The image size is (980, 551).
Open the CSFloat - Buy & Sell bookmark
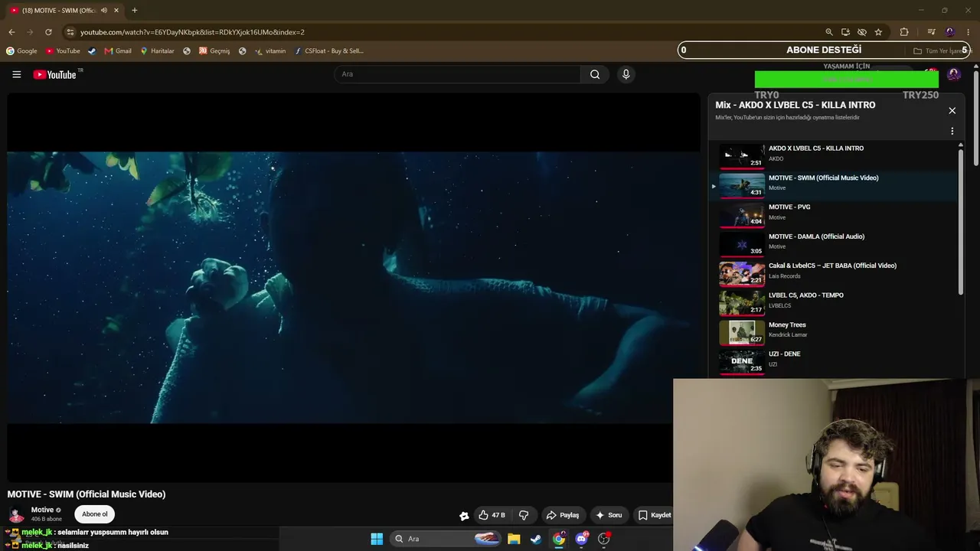click(328, 51)
